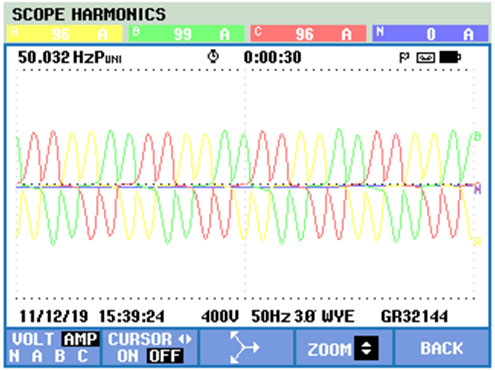Switch display to VOLT mode

point(33,339)
